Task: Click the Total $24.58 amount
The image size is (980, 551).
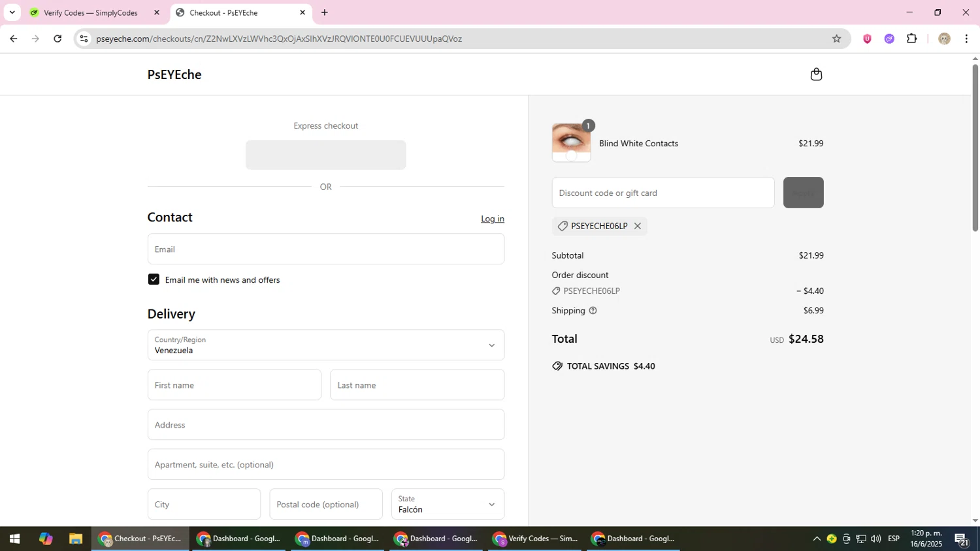Action: click(806, 339)
